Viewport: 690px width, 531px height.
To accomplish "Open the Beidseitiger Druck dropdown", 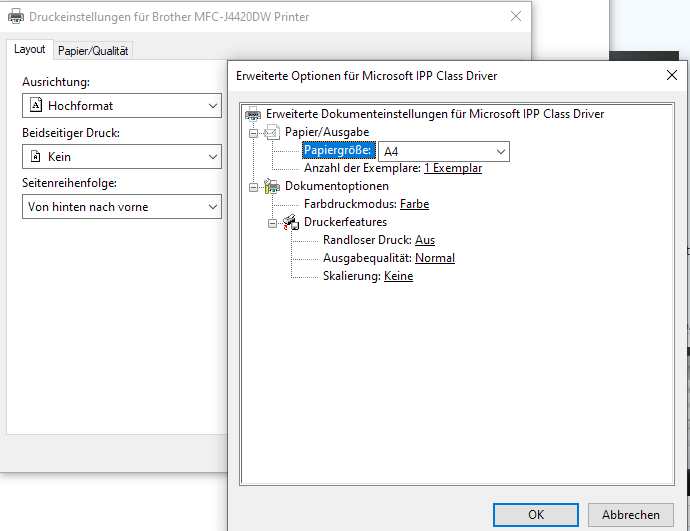I will coord(122,157).
